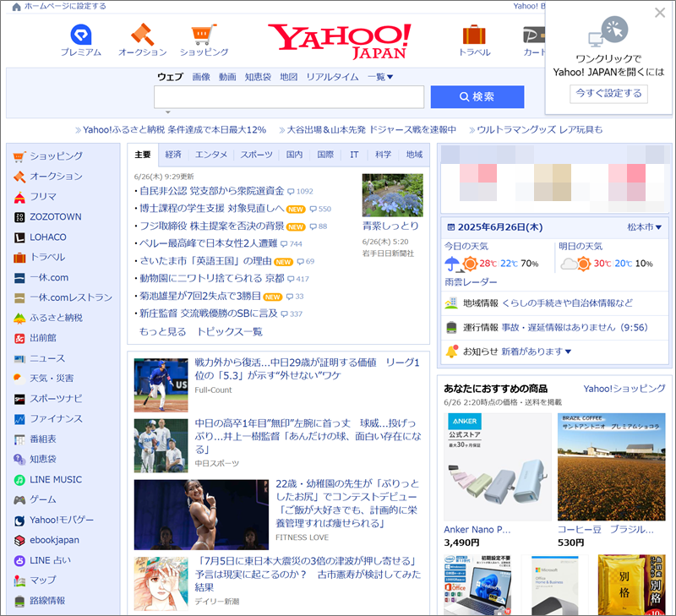
Task: Open the 一休.com sidebar icon
Action: point(19,278)
